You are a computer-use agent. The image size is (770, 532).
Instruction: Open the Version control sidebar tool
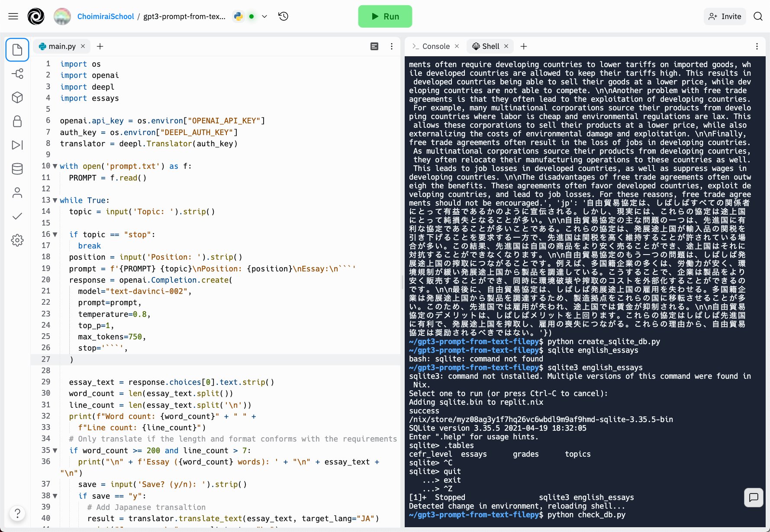(x=17, y=74)
